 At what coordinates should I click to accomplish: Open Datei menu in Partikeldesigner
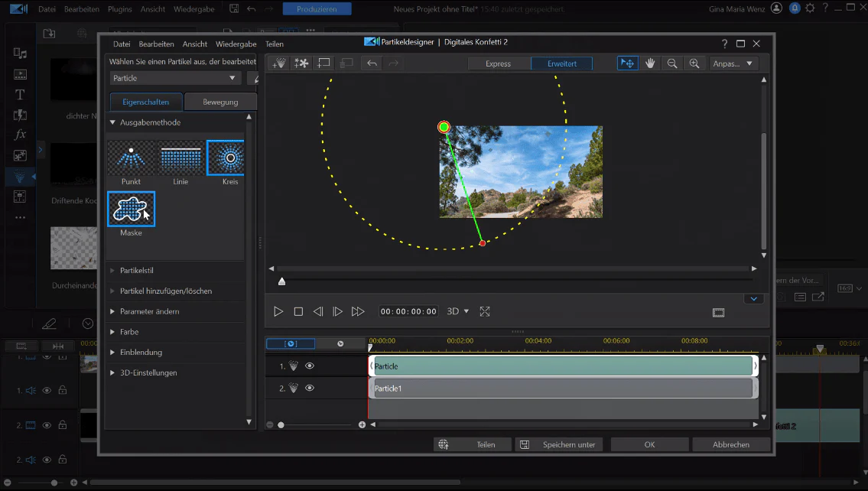122,44
